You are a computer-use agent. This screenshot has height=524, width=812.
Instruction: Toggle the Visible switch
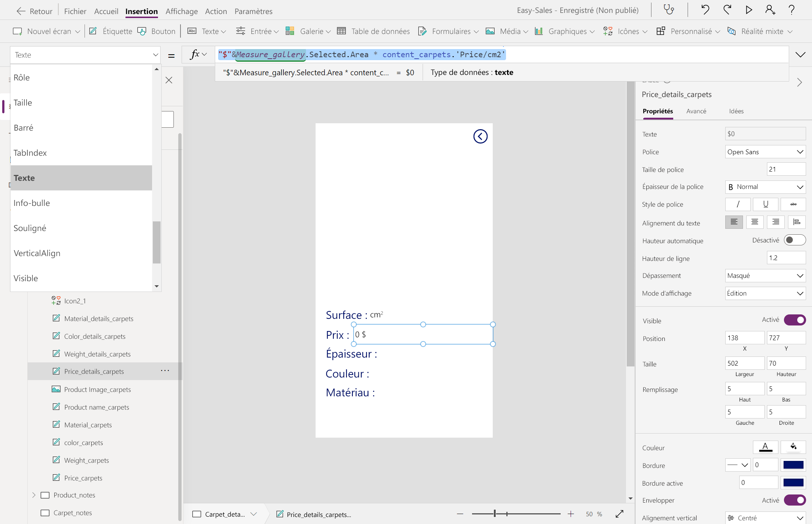click(x=795, y=320)
